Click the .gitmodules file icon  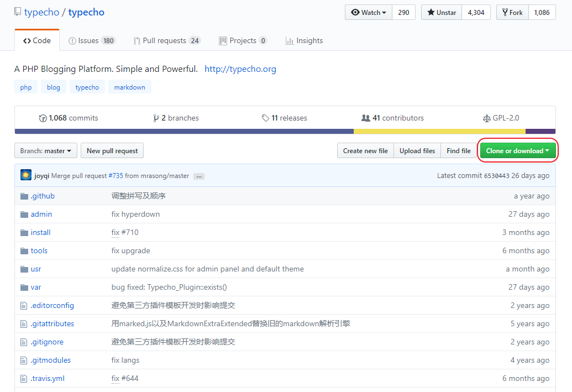pos(24,360)
